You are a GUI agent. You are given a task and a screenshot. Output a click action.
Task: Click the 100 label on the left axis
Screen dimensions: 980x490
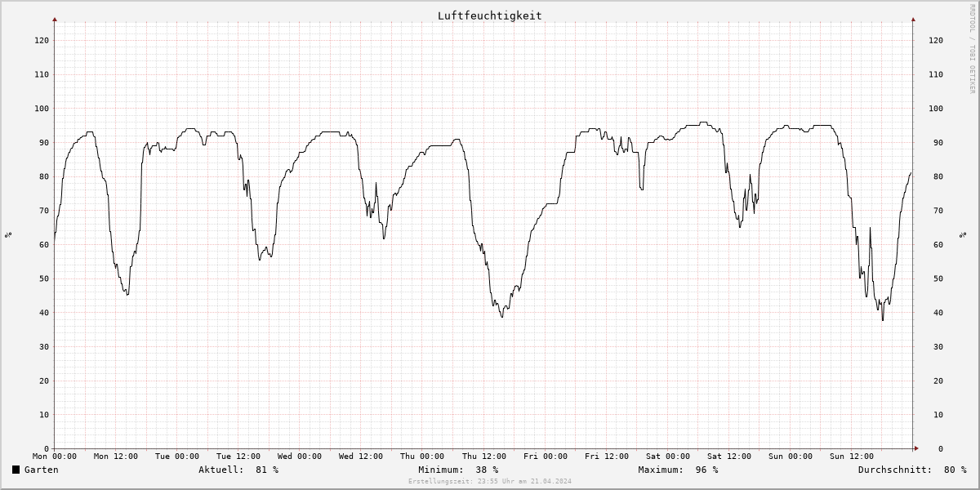pyautogui.click(x=42, y=109)
